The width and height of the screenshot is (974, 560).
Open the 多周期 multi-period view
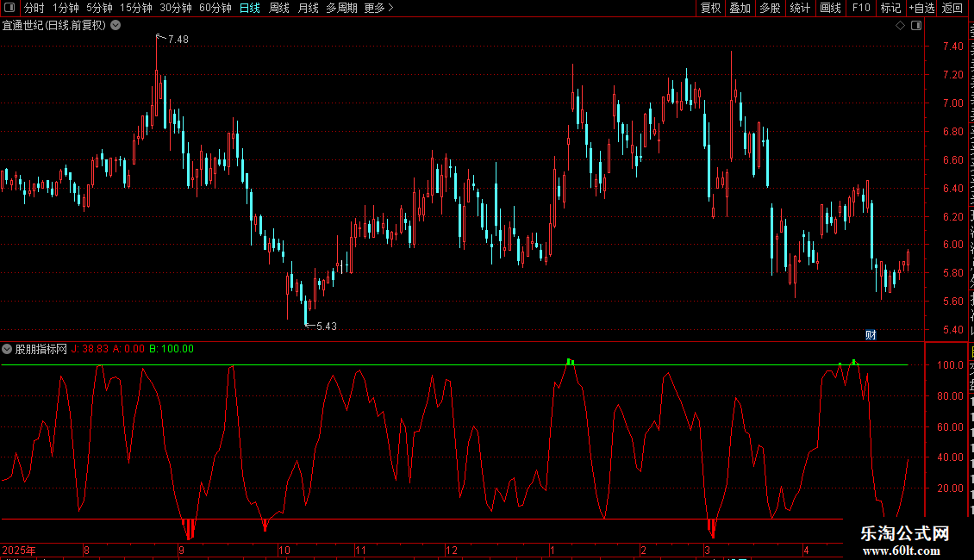pyautogui.click(x=341, y=8)
